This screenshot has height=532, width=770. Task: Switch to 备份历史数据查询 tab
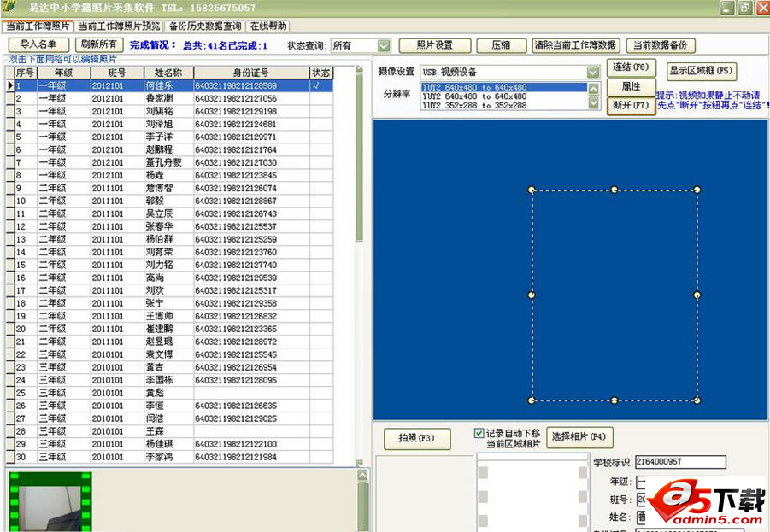(205, 26)
